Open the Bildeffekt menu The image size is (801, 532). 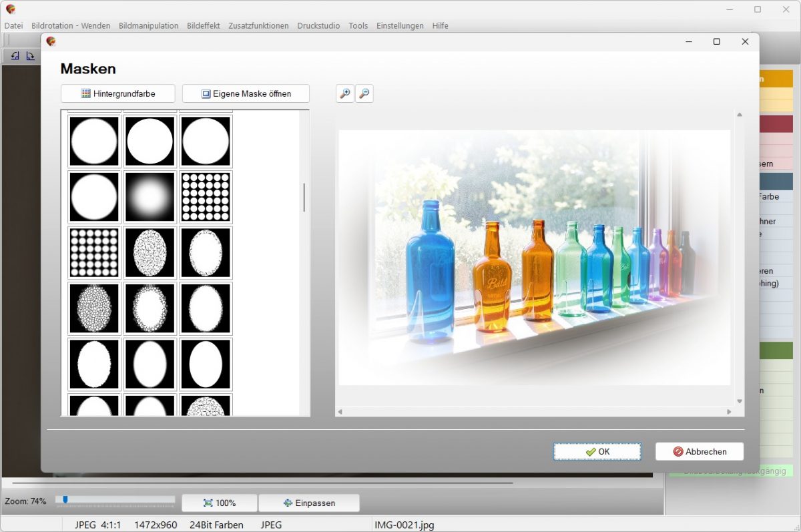click(x=204, y=26)
